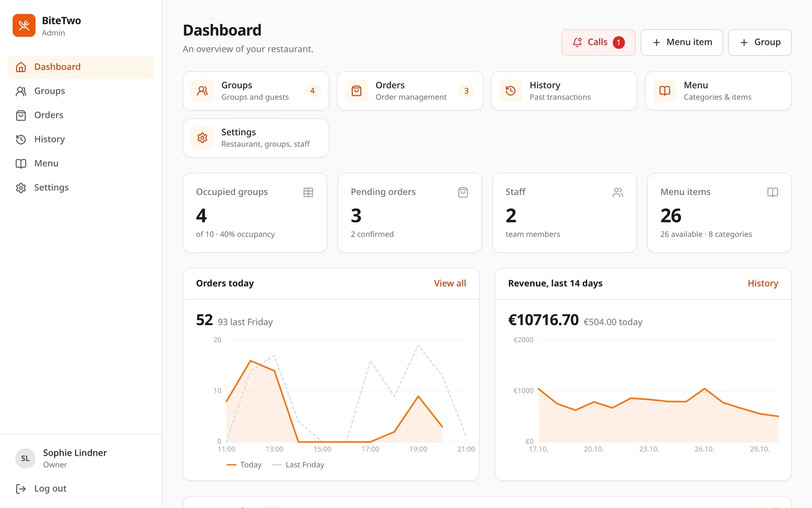Click the '93 last Friday' text

(245, 322)
